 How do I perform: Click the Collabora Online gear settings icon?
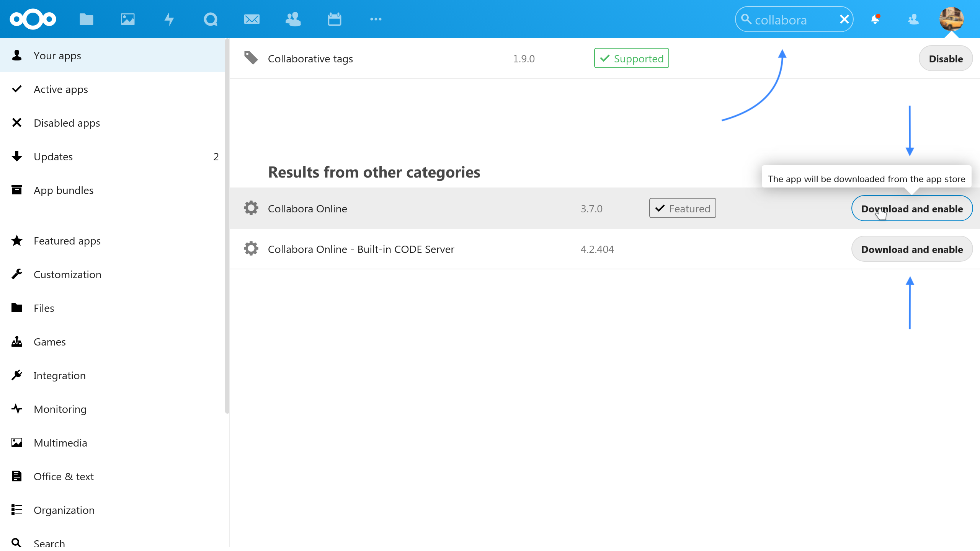(x=252, y=208)
